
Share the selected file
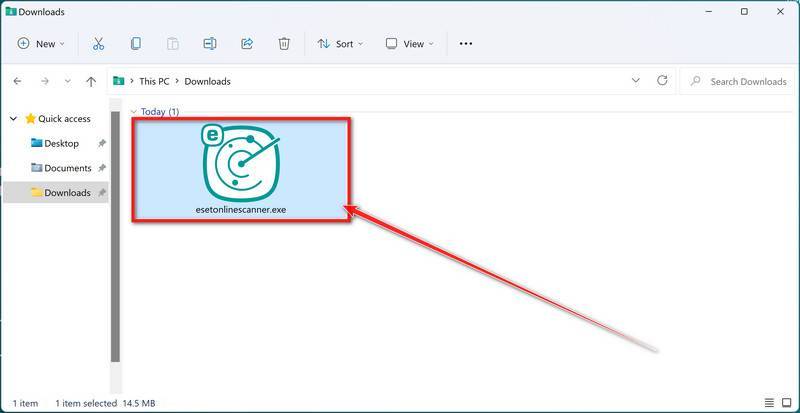(247, 44)
